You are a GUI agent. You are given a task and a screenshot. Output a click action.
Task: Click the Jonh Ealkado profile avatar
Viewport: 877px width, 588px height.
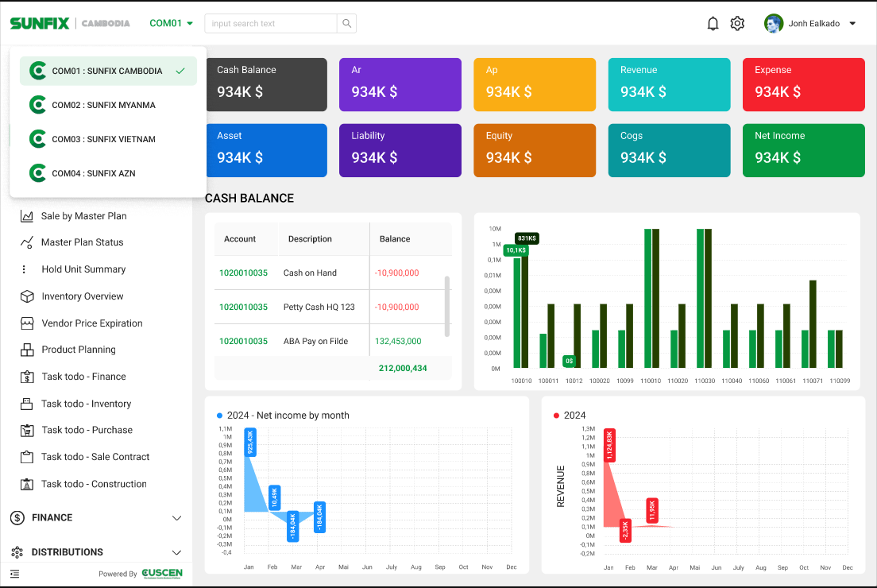click(x=774, y=24)
